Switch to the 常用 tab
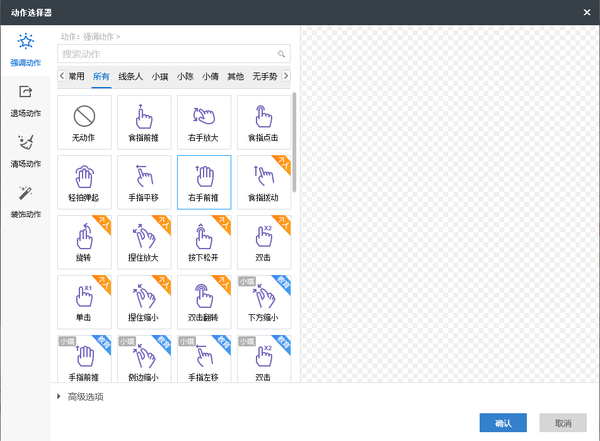Screen dimensions: 600x441 [x=77, y=76]
